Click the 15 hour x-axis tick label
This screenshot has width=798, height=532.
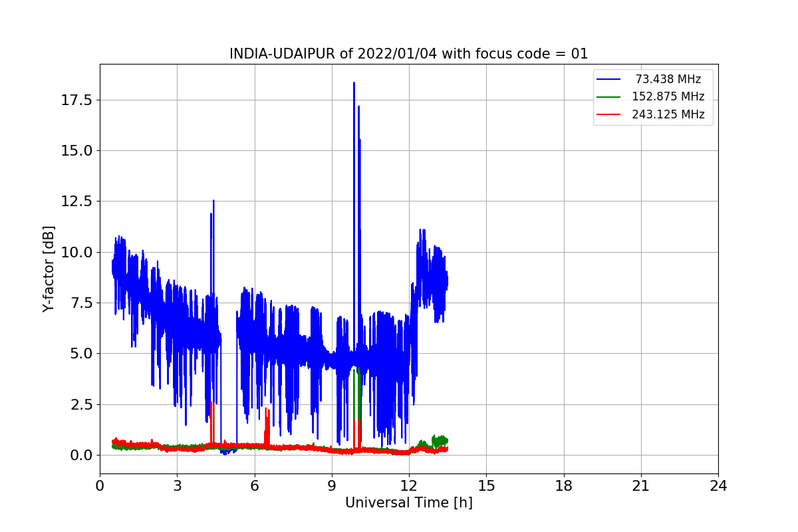click(486, 486)
